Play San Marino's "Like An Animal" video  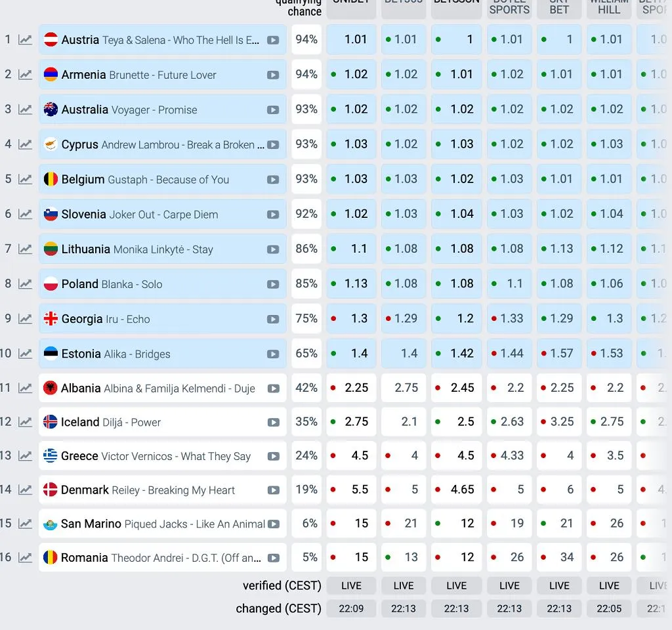274,523
